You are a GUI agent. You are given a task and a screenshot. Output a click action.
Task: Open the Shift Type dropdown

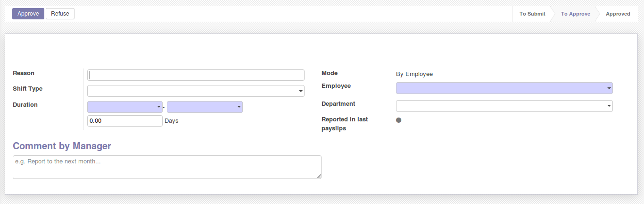click(196, 91)
